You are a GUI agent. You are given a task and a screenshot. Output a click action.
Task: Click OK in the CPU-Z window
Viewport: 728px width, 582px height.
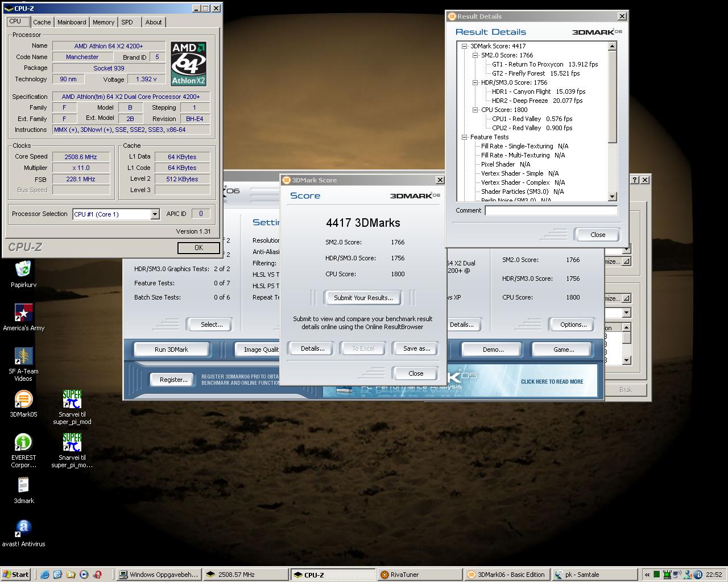point(198,248)
